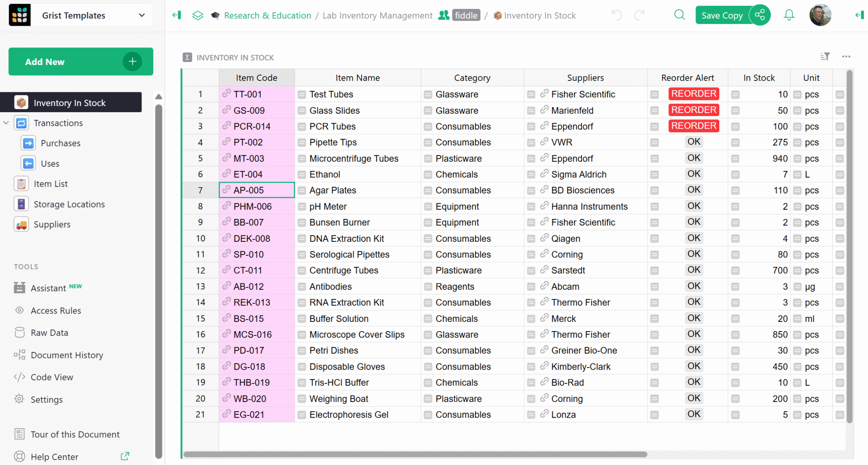Image resolution: width=868 pixels, height=465 pixels.
Task: Select the Suppliers page in sidebar
Action: point(52,224)
